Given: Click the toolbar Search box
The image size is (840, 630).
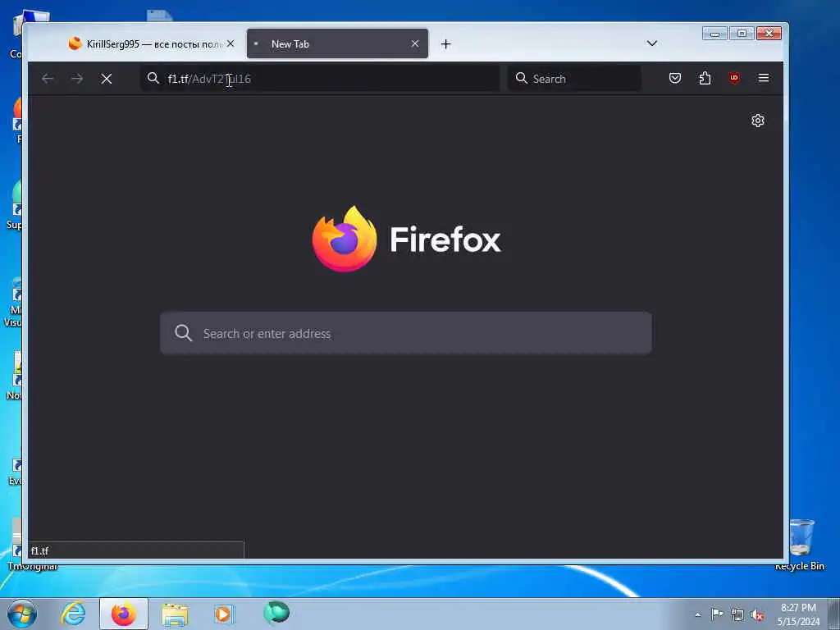Looking at the screenshot, I should point(573,79).
